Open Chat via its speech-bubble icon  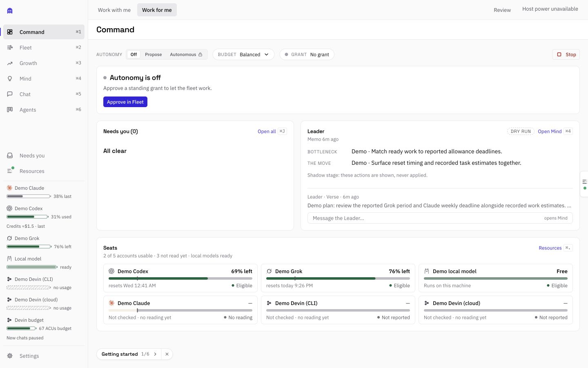coord(10,94)
